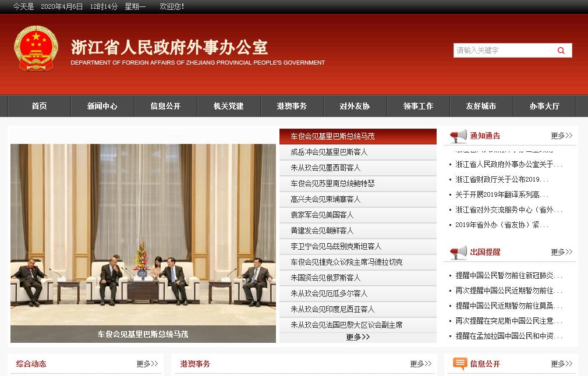This screenshot has height=376, width=588.
Task: Expand 更多 next to 出国提醒
Action: (561, 252)
